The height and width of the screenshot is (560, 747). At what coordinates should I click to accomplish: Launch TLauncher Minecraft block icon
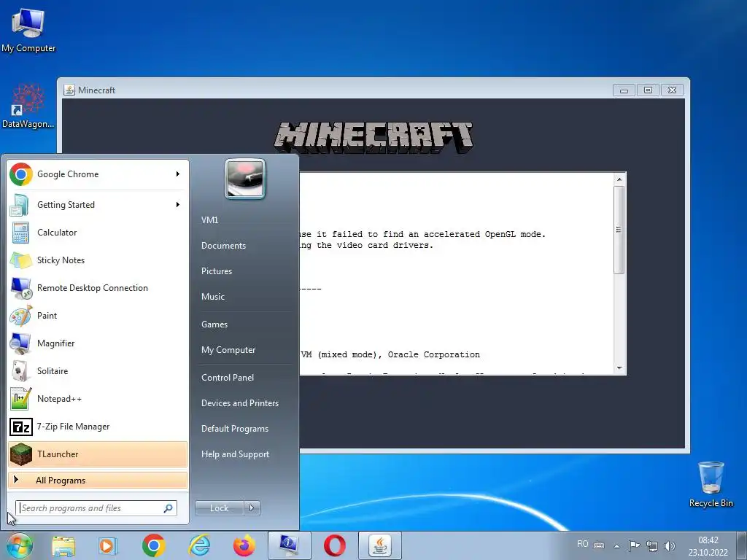[20, 454]
